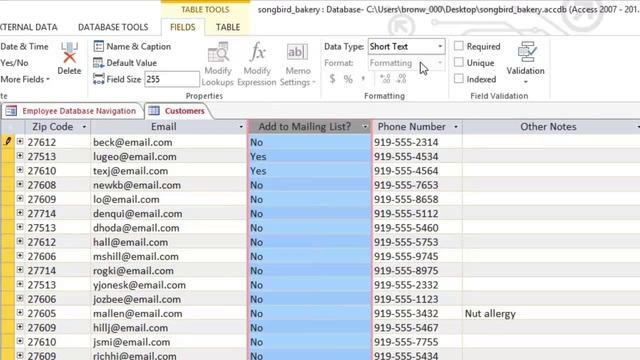
Task: Open the Database Tools ribbon tab
Action: click(x=113, y=27)
